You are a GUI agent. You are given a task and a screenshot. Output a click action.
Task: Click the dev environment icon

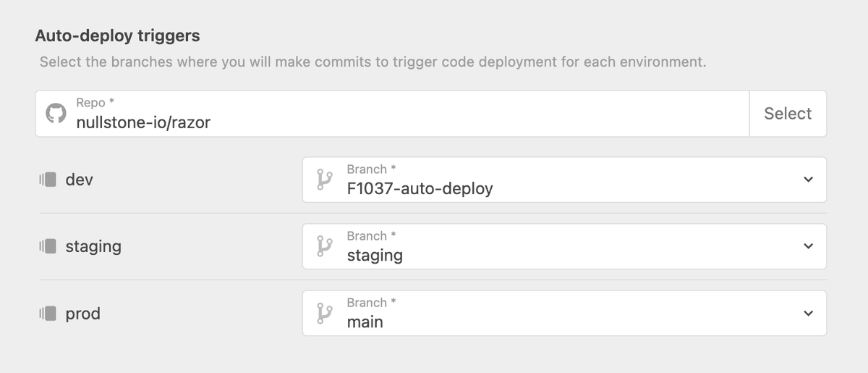[x=48, y=180]
